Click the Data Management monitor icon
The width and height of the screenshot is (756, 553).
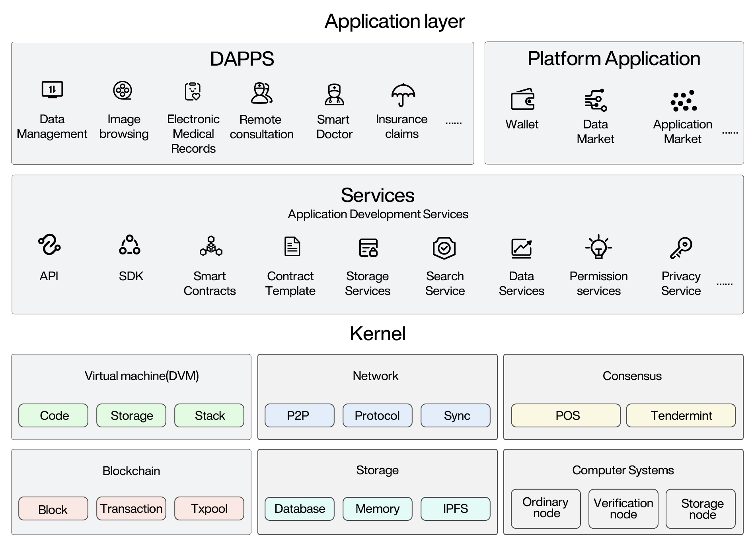[x=52, y=90]
